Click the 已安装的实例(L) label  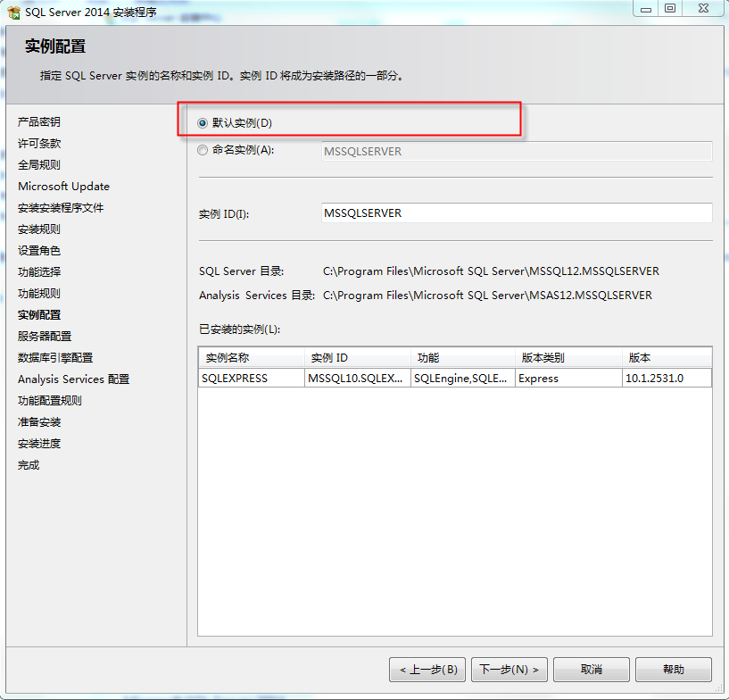pos(239,329)
